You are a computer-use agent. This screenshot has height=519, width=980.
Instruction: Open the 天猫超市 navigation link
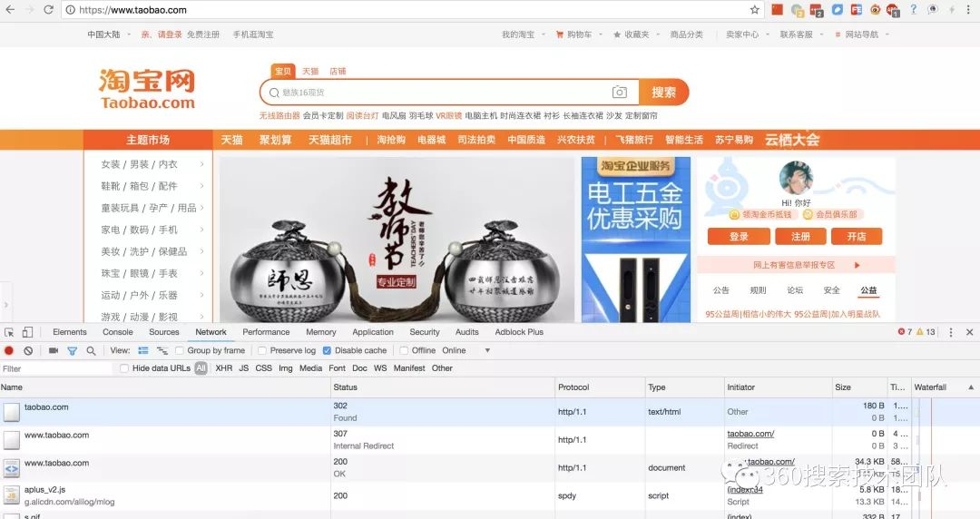click(x=330, y=140)
